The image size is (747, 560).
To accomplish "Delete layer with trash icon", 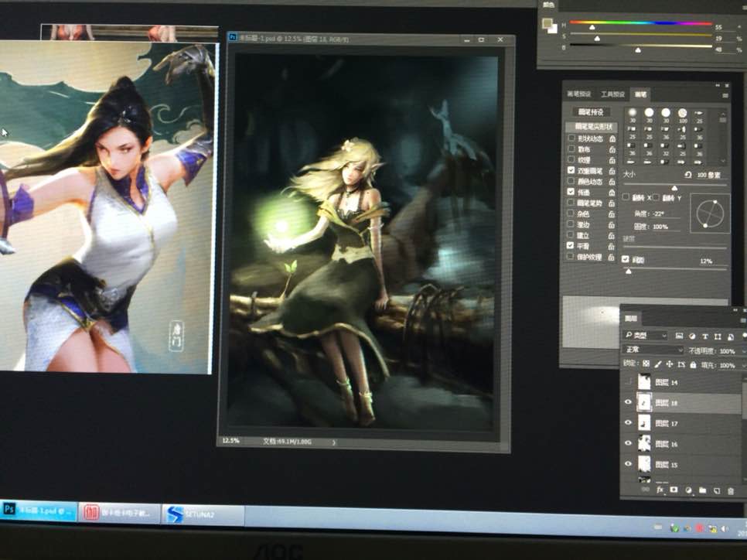I will 731,490.
